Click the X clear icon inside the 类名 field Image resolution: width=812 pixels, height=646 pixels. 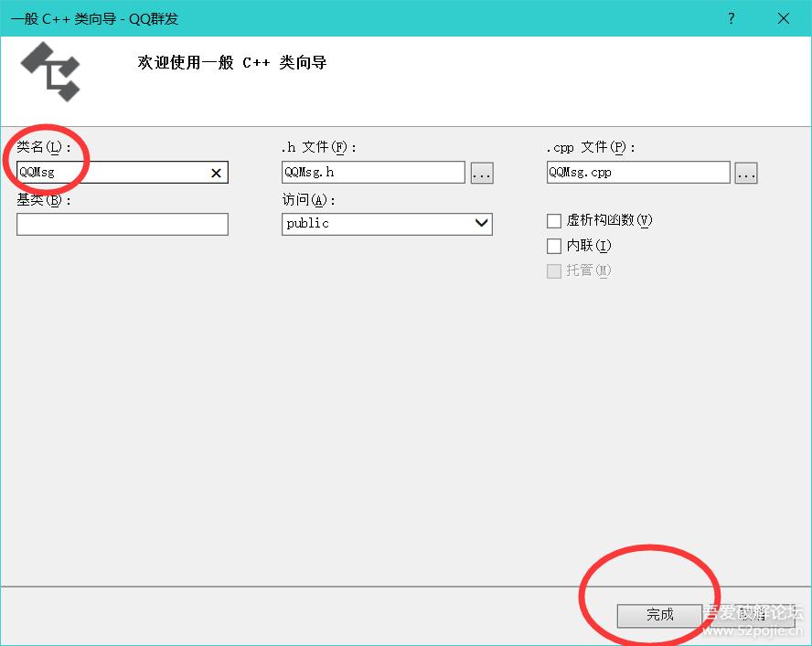tap(216, 172)
